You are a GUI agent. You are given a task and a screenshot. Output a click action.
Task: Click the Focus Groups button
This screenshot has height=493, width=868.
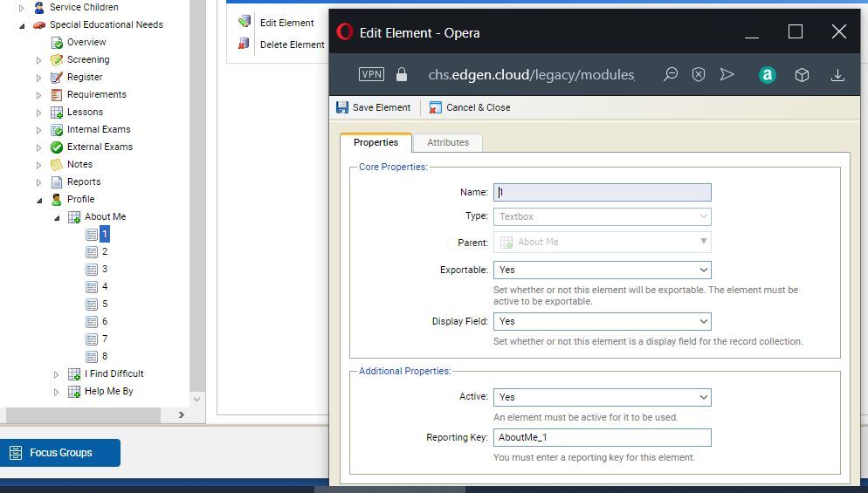point(60,453)
